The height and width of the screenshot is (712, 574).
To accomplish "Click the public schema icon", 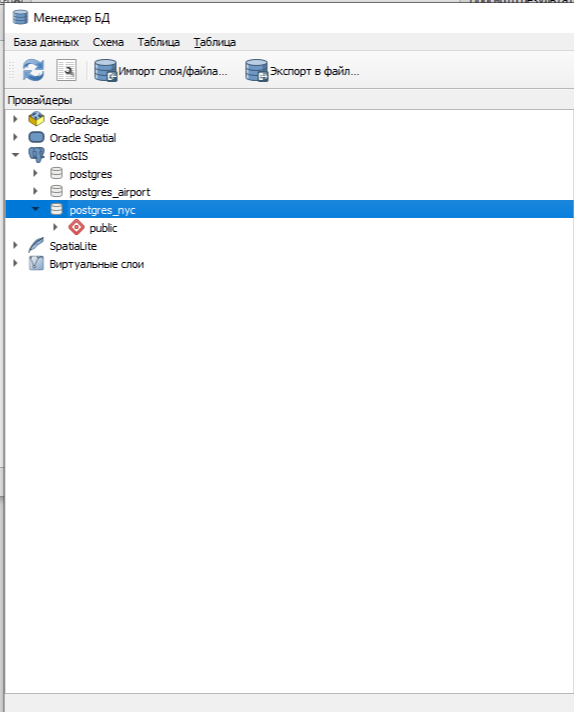I will coord(76,227).
